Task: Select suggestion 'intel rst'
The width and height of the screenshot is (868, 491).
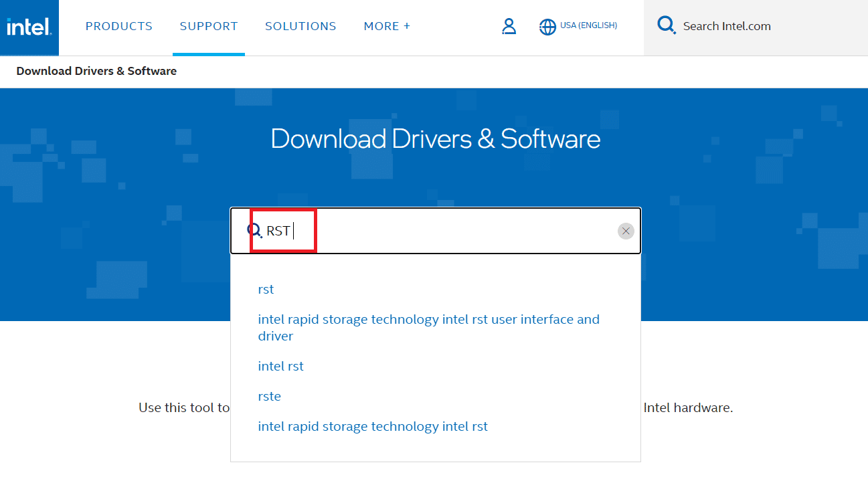Action: point(280,366)
